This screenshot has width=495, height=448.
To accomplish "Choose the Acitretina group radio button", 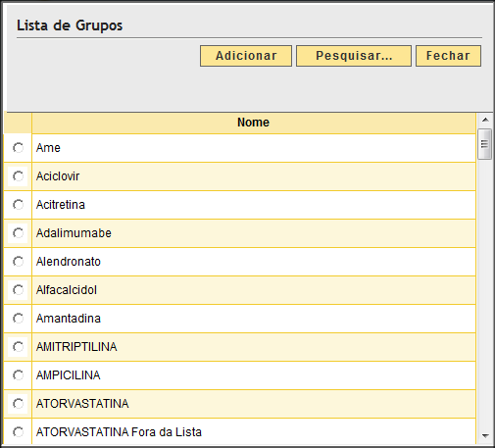I will pyautogui.click(x=18, y=205).
